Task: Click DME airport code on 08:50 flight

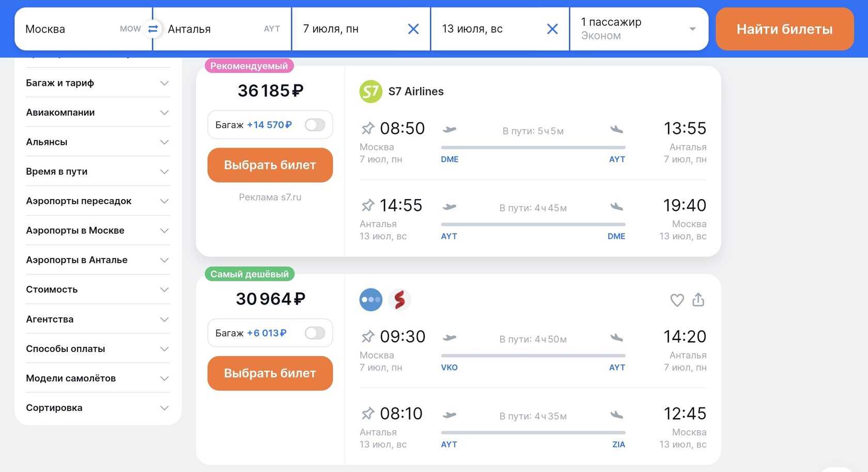Action: pyautogui.click(x=450, y=159)
